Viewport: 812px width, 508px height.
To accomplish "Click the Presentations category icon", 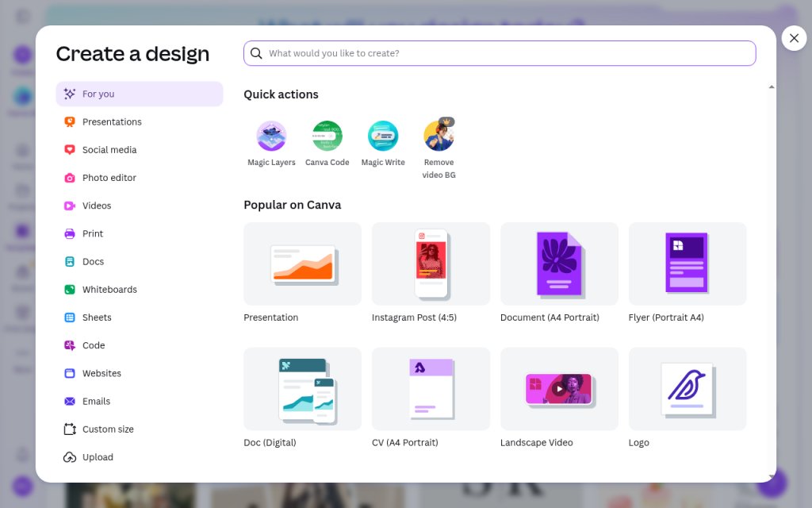I will pos(70,121).
